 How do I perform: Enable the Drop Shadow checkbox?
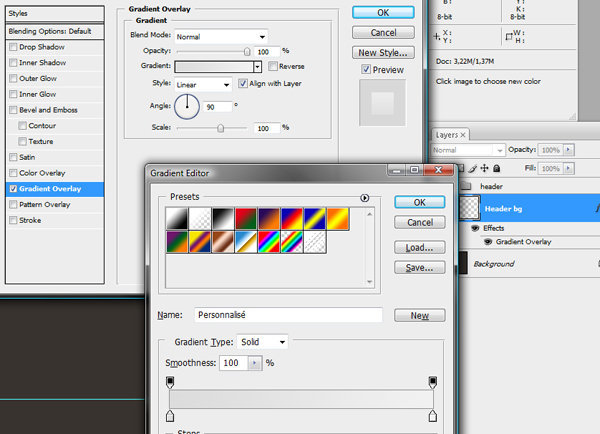(x=13, y=47)
